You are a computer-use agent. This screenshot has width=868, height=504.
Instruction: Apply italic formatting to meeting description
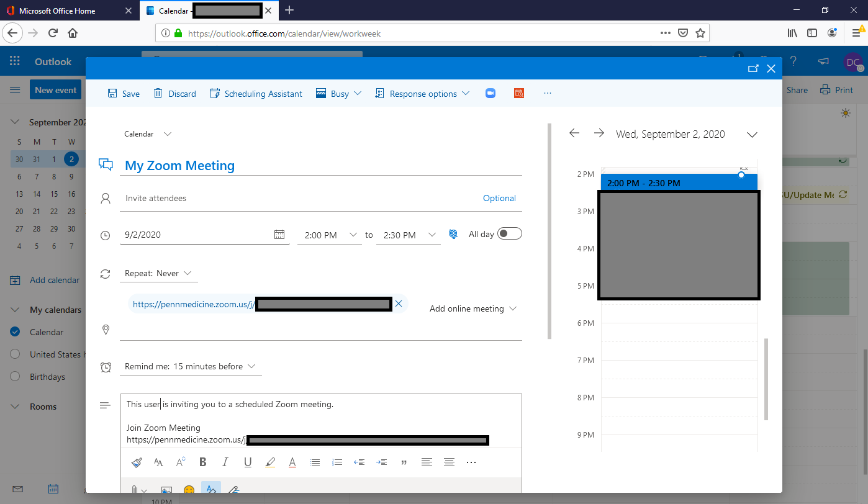tap(225, 462)
